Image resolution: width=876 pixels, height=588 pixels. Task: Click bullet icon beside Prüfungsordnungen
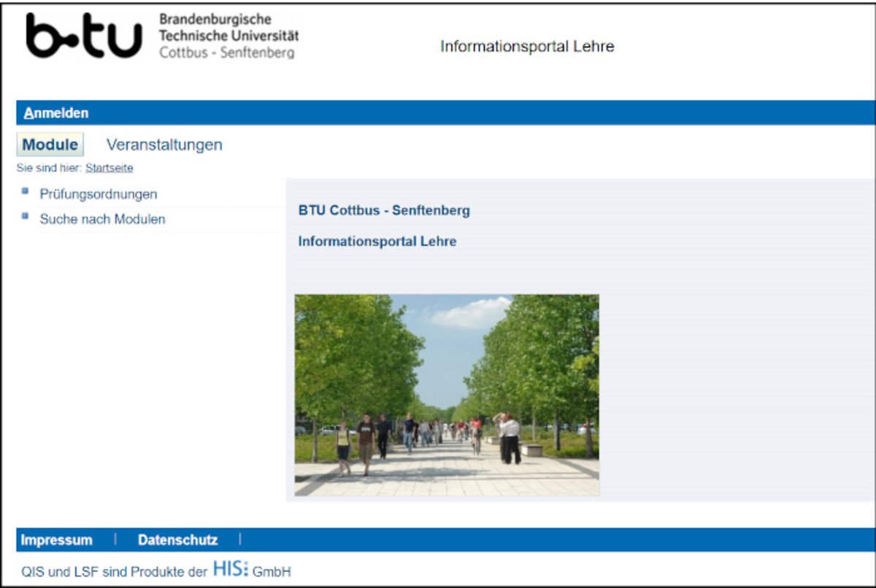pos(26,192)
